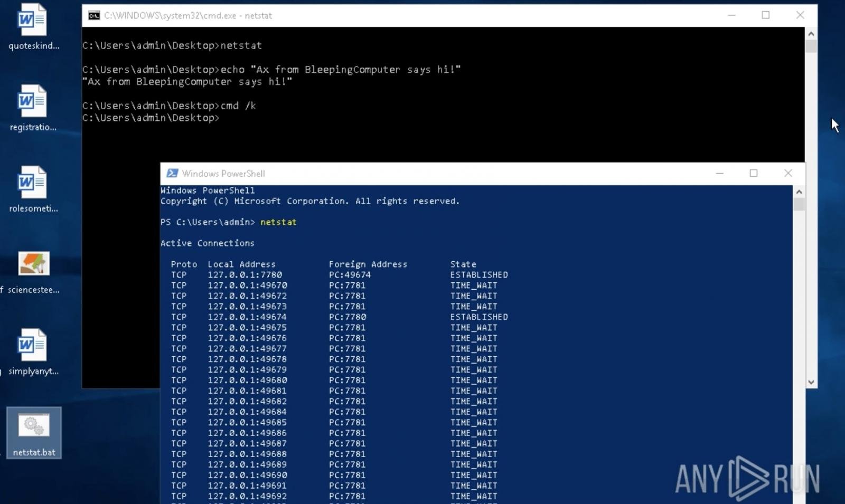845x504 pixels.
Task: Select the sciencestee image file icon
Action: coord(34,264)
